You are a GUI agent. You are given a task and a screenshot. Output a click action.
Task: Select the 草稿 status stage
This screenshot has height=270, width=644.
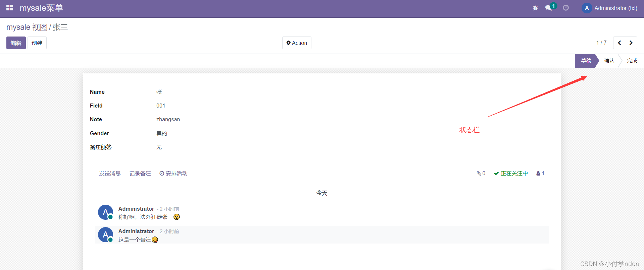[x=586, y=61]
